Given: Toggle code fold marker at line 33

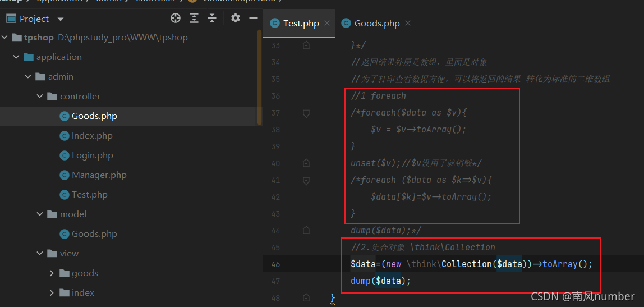Looking at the screenshot, I should point(306,45).
